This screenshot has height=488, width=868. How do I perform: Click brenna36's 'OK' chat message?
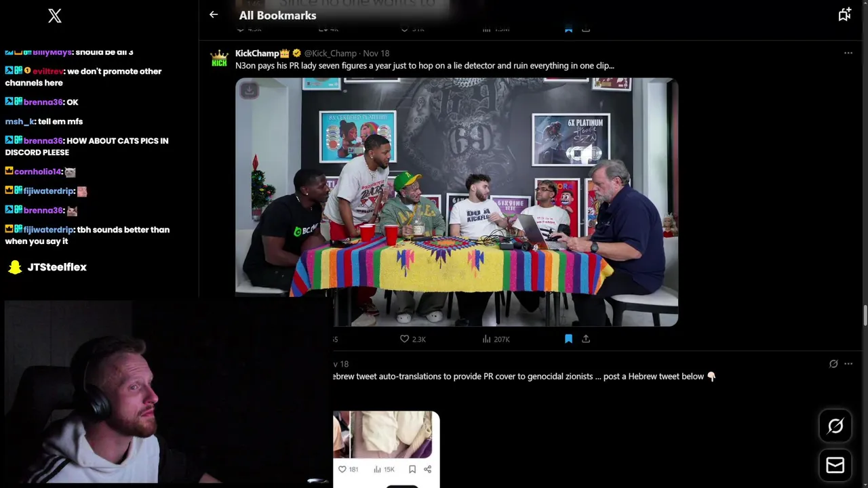click(x=41, y=102)
